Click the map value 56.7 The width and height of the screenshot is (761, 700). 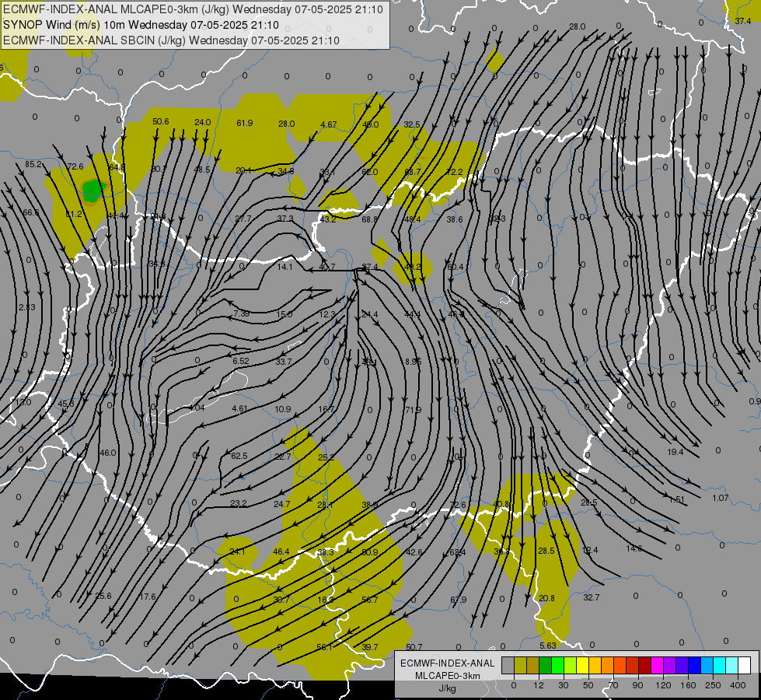click(x=370, y=600)
